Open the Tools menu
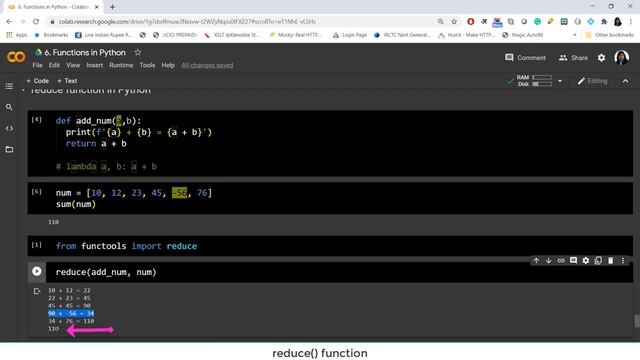Image resolution: width=640 pixels, height=360 pixels. [147, 65]
